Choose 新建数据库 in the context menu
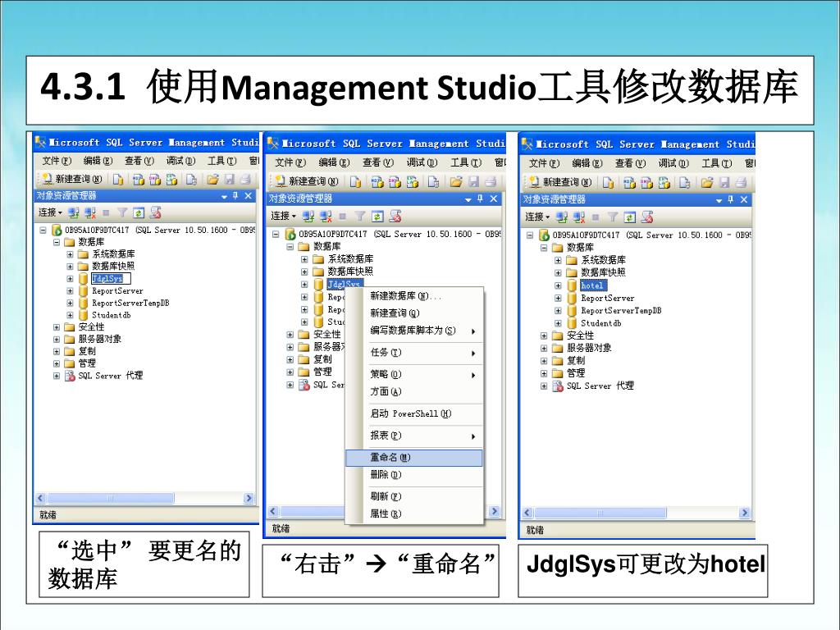 tap(413, 295)
